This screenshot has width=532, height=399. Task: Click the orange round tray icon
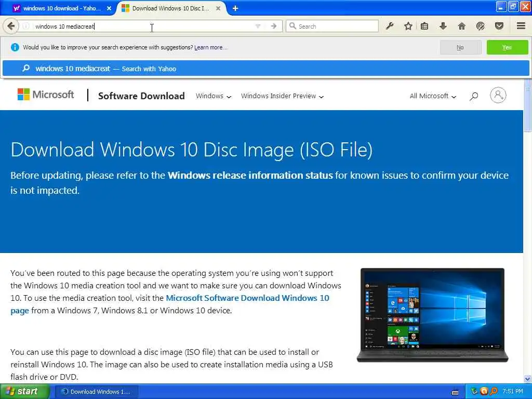[x=484, y=392]
